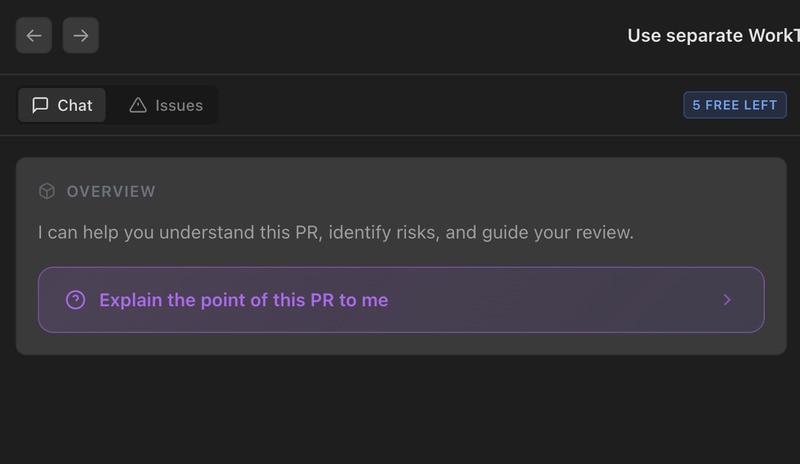The image size is (800, 464).
Task: Click the "5 FREE LEFT" badge
Action: pos(735,105)
